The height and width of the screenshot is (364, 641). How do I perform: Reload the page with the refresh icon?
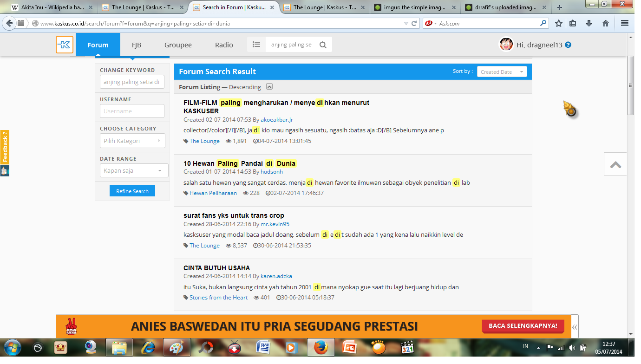[x=414, y=23]
